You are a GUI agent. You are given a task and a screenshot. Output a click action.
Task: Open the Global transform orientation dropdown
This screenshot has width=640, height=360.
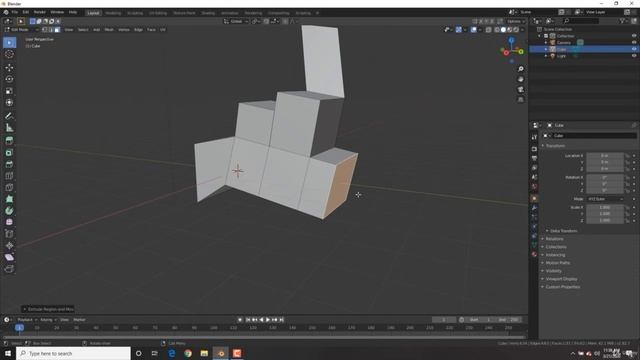[x=236, y=21]
